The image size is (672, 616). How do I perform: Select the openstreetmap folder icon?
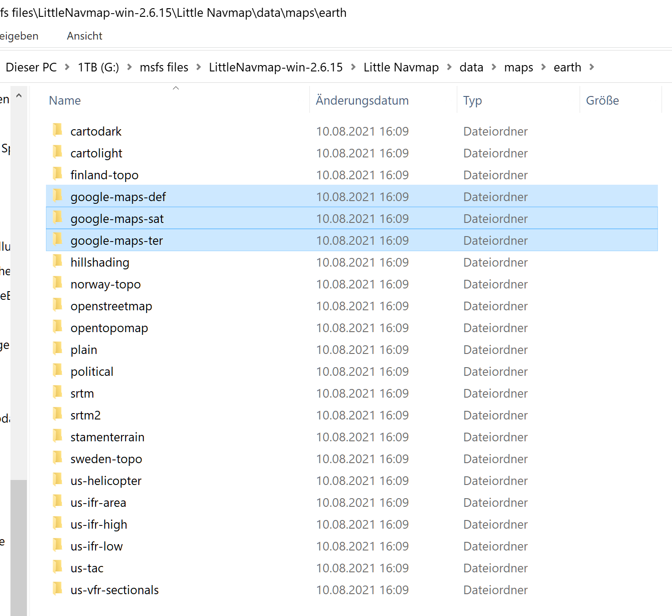pyautogui.click(x=57, y=305)
